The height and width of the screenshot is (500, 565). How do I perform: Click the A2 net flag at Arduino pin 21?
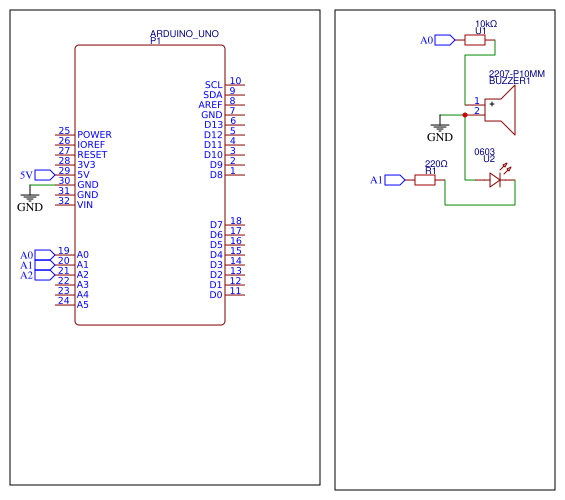tap(45, 275)
